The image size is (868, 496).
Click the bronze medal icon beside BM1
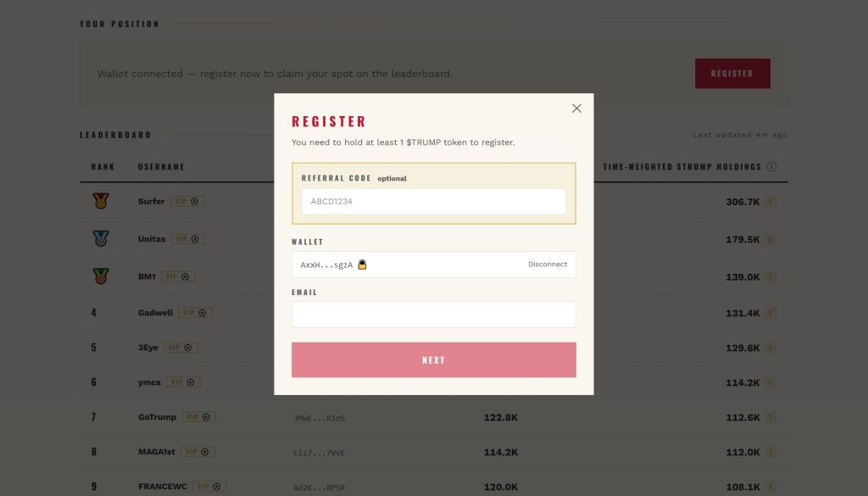point(101,276)
